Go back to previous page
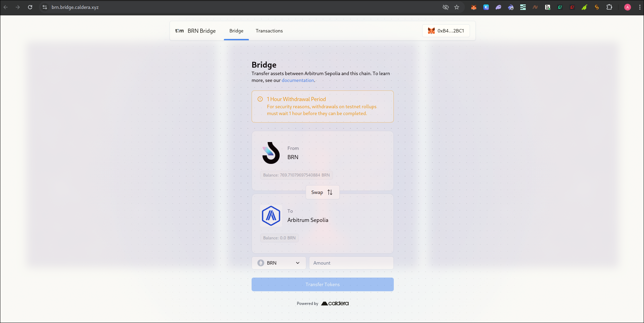This screenshot has width=644, height=323. [x=6, y=7]
